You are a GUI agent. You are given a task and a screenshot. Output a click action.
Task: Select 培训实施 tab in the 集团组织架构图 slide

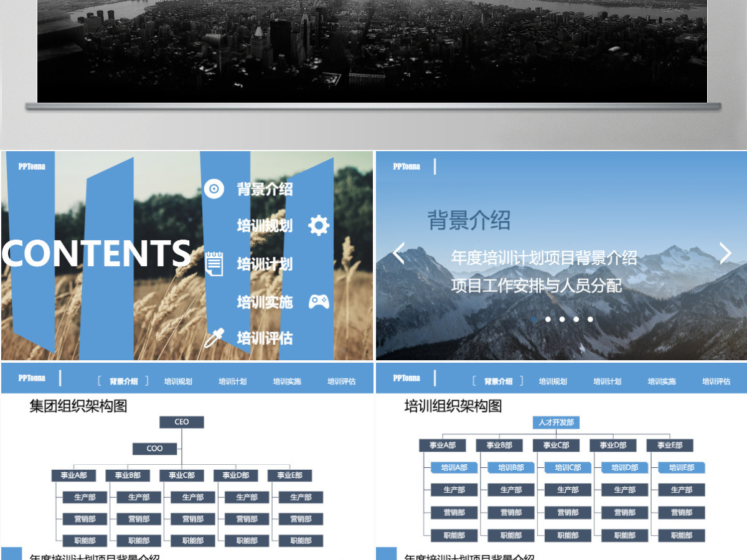point(287,381)
